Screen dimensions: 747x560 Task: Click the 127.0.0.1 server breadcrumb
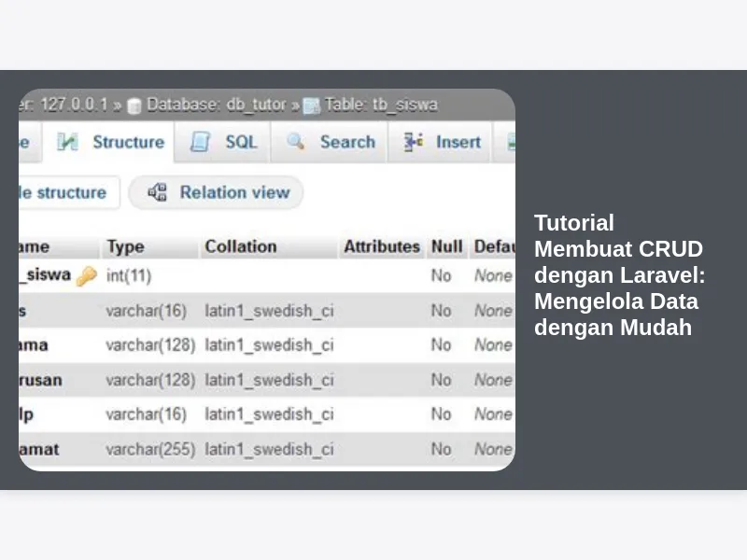(75, 105)
